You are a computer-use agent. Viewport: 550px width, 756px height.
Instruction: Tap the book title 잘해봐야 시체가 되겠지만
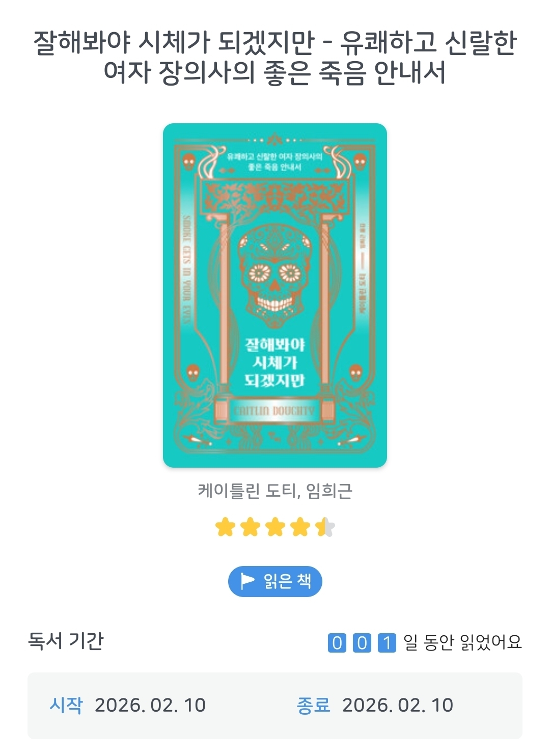pos(174,43)
